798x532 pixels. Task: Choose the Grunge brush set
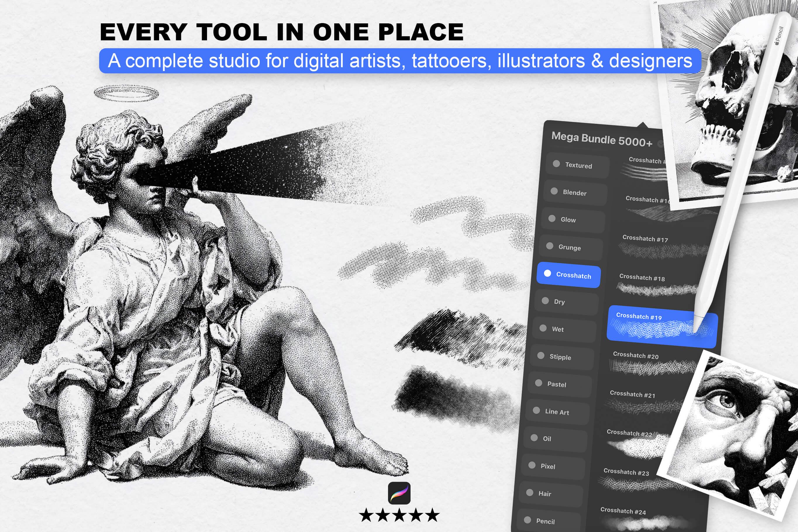coord(571,247)
